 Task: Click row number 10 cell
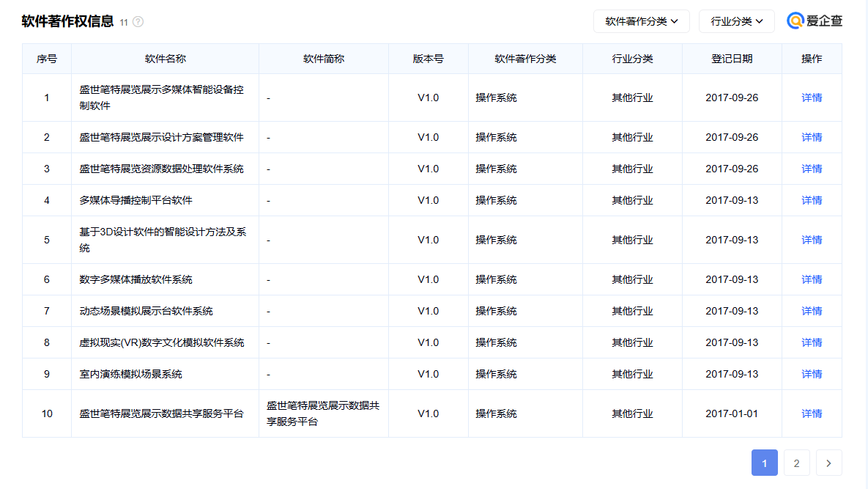pyautogui.click(x=46, y=413)
